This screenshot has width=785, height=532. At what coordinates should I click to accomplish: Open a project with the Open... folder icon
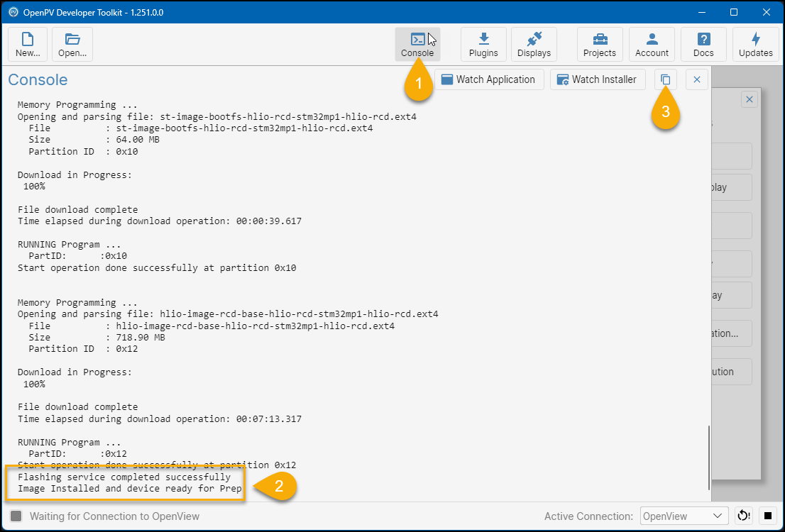[72, 44]
